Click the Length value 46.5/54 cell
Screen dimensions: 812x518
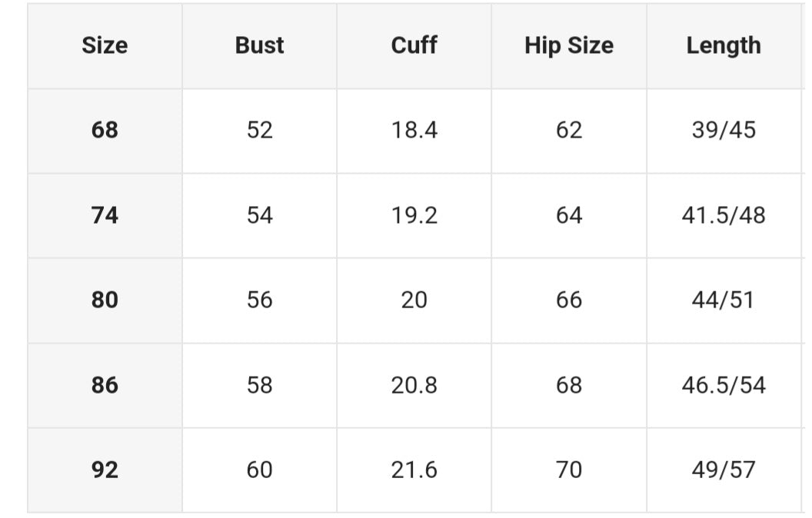pyautogui.click(x=723, y=385)
